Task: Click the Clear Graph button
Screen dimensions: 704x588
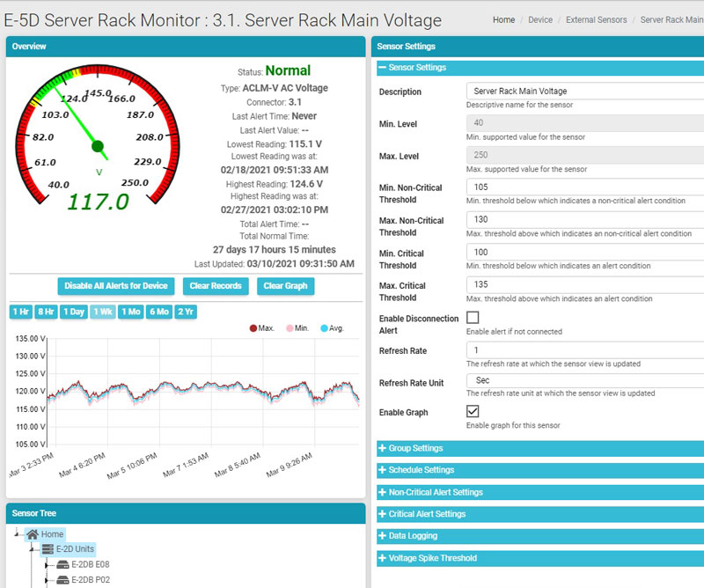Action: pyautogui.click(x=285, y=286)
